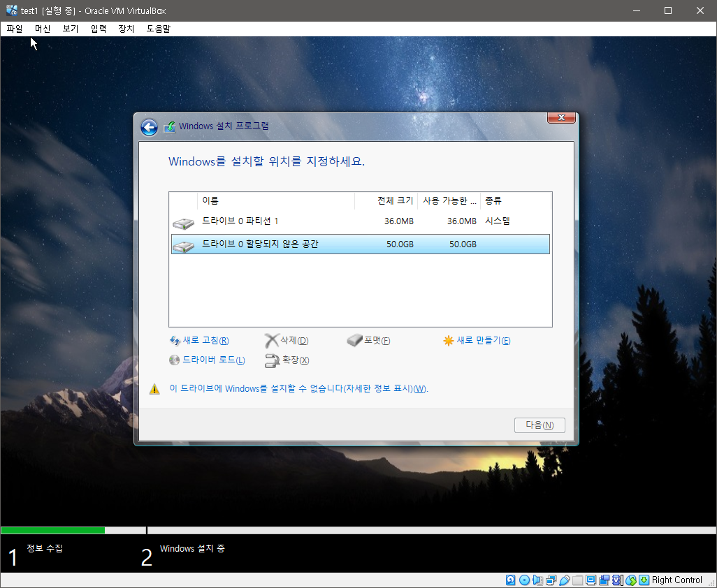This screenshot has height=588, width=717.
Task: Click the shared folders status icon
Action: click(x=577, y=580)
